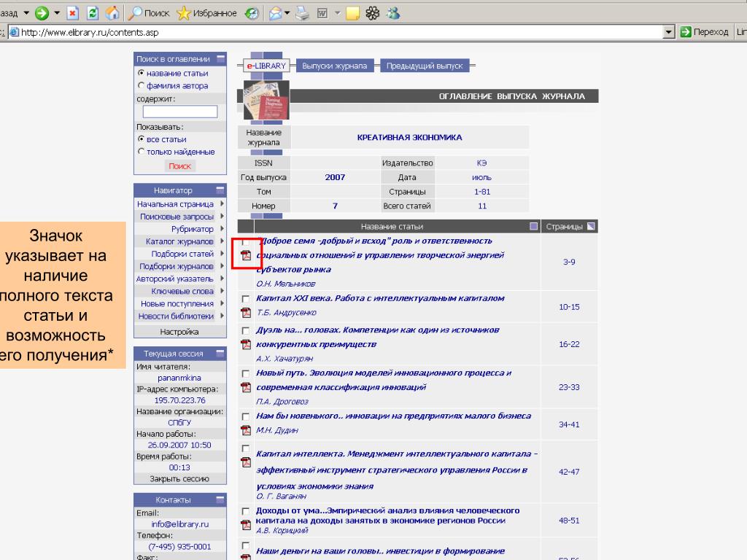This screenshot has width=747, height=560.
Task: Click the green Forward arrow button
Action: pos(42,13)
